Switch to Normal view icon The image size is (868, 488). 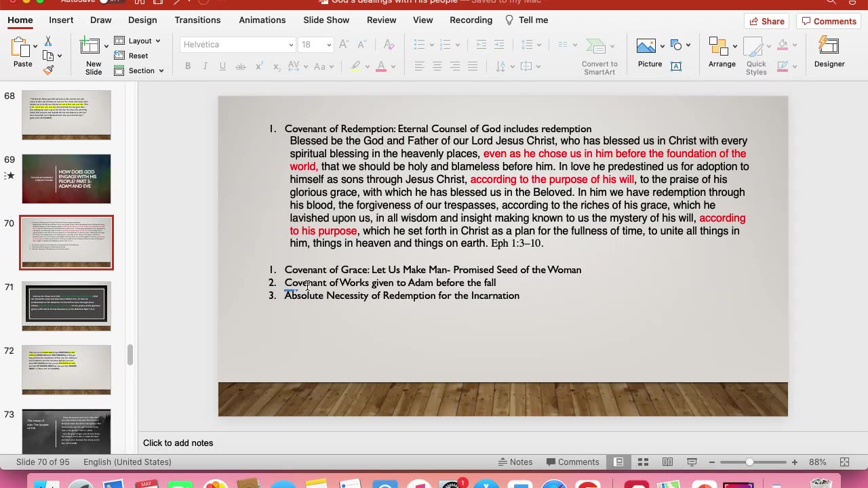[x=618, y=462]
